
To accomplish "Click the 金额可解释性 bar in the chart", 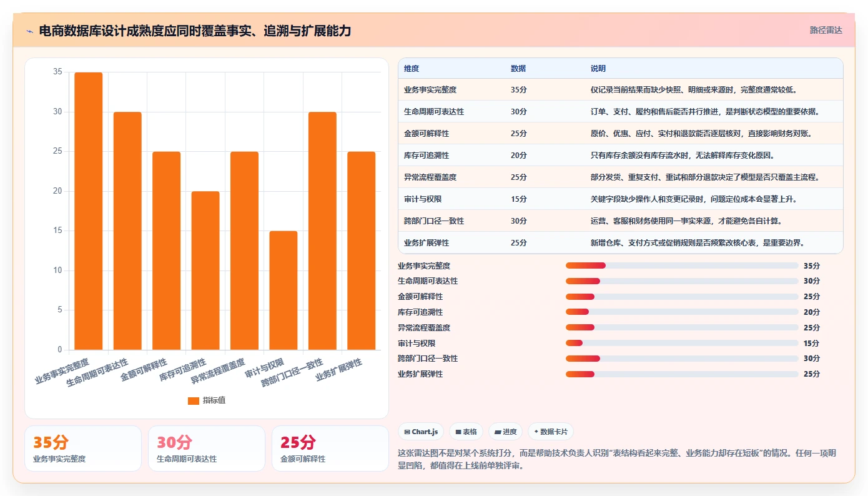I will coord(167,250).
